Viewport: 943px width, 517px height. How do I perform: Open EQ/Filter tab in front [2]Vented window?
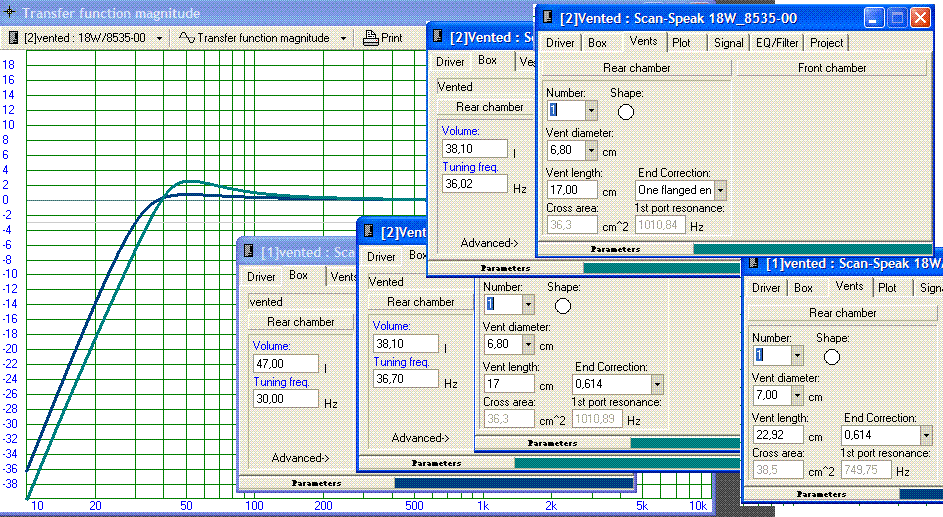point(776,43)
